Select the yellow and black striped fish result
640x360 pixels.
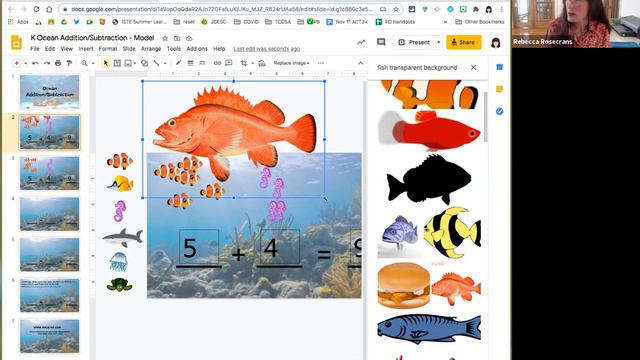coord(452,233)
